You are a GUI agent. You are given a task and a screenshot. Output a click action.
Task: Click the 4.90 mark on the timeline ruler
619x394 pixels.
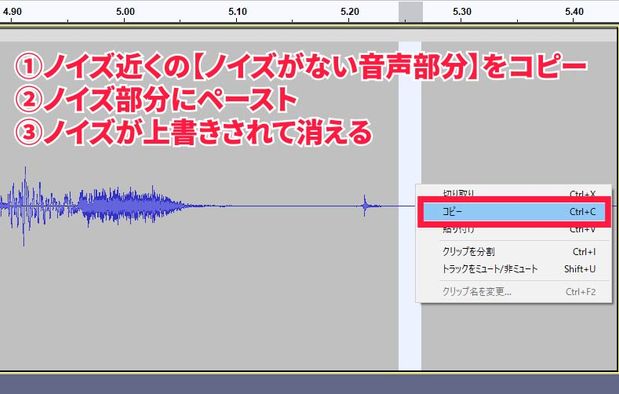pos(12,11)
